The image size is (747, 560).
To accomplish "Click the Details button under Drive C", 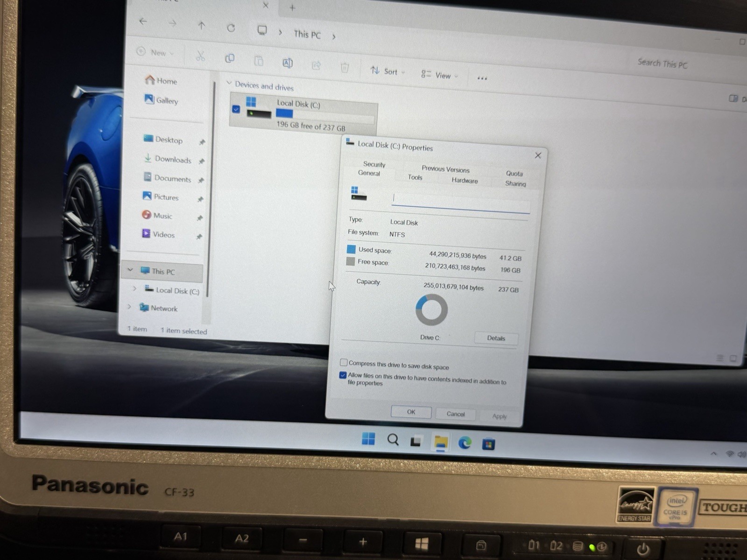I will (496, 338).
